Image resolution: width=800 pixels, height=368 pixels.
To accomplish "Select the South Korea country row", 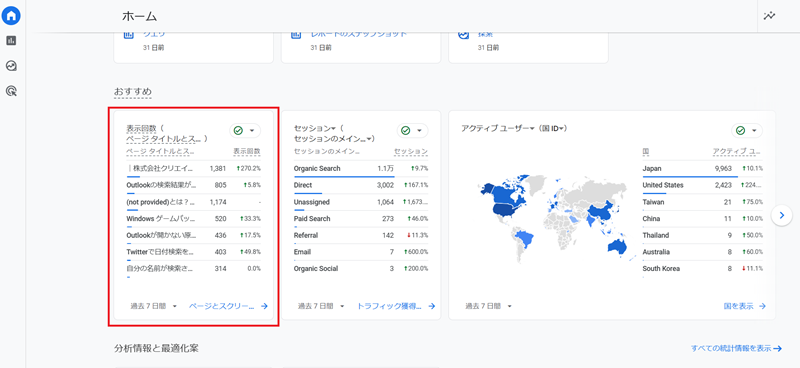I will (x=703, y=269).
